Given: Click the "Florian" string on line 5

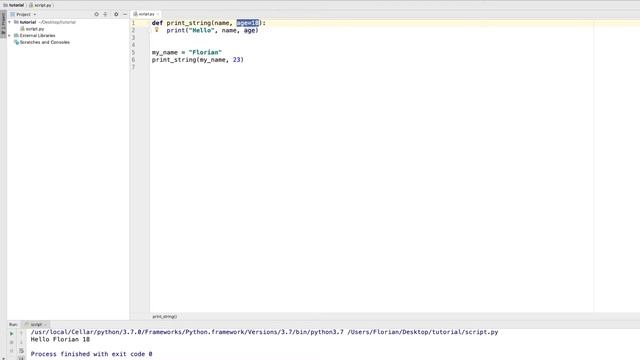Looking at the screenshot, I should tap(205, 53).
